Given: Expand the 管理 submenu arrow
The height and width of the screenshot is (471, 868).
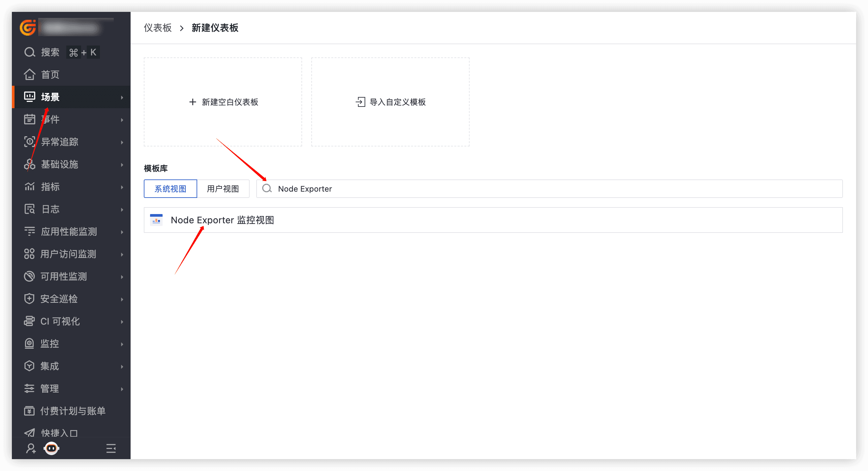Looking at the screenshot, I should (x=122, y=389).
